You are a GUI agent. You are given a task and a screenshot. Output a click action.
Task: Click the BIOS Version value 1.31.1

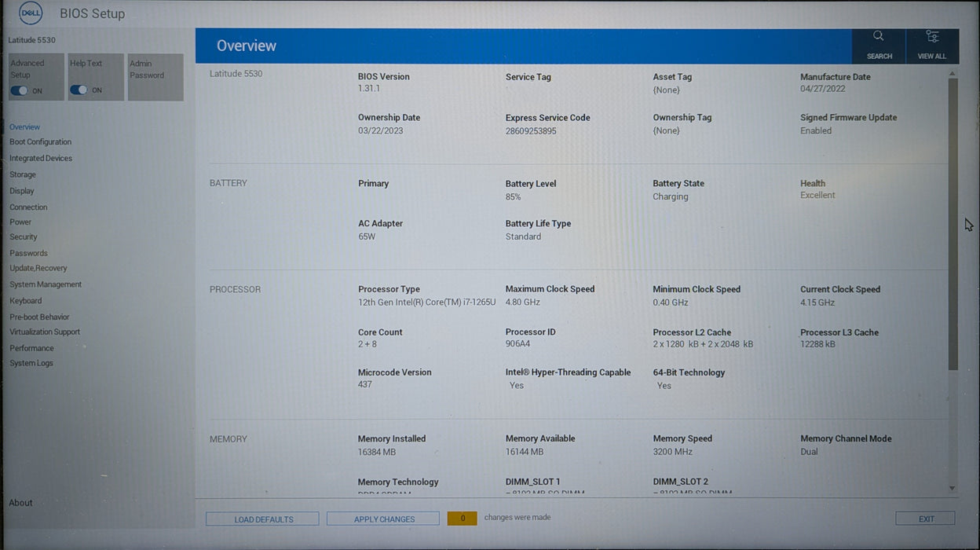369,89
